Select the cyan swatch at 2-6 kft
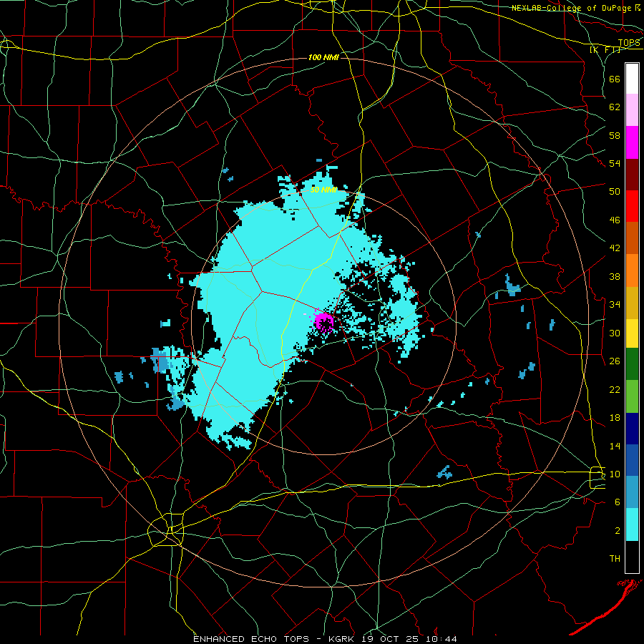Image resolution: width=644 pixels, height=644 pixels. [x=632, y=525]
